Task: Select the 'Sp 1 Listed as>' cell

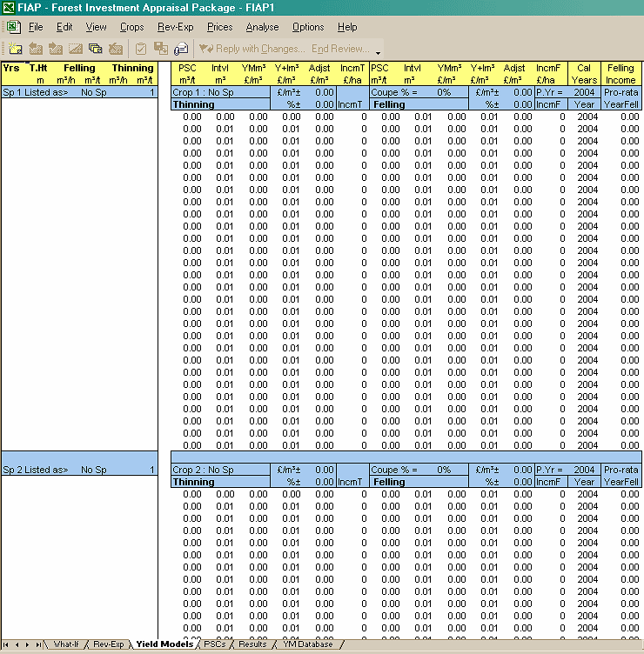Action: (35, 92)
